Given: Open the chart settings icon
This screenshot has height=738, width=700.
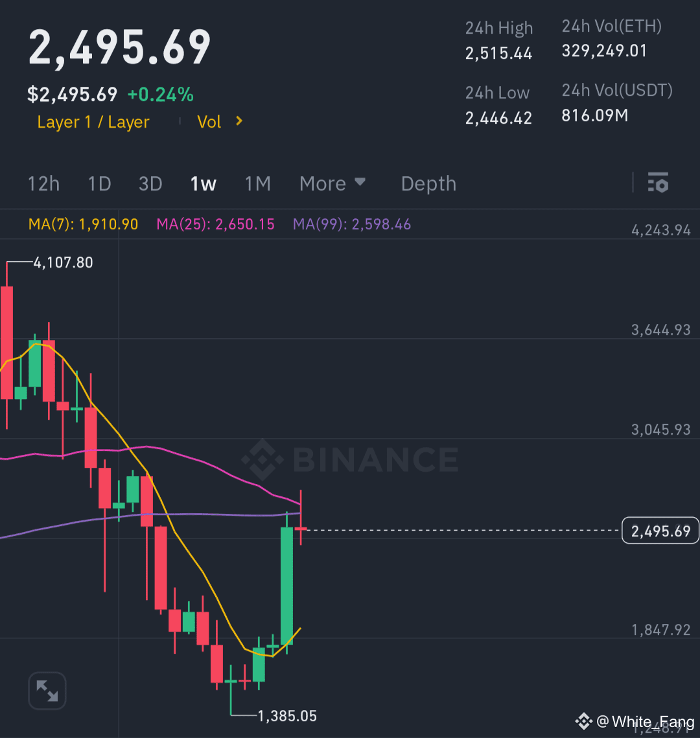Looking at the screenshot, I should [659, 183].
